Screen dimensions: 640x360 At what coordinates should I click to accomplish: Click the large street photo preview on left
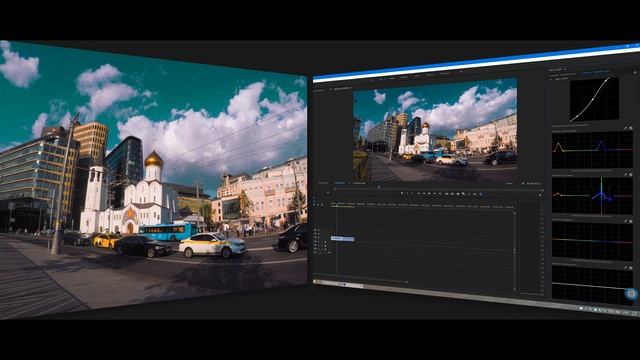pyautogui.click(x=153, y=180)
